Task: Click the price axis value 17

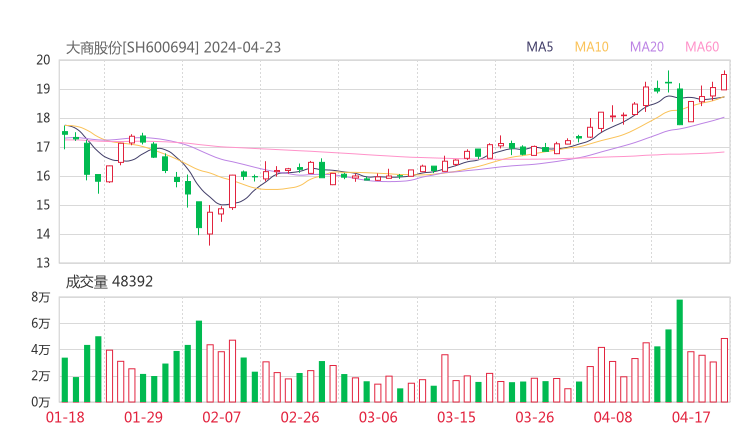Action: (43, 147)
